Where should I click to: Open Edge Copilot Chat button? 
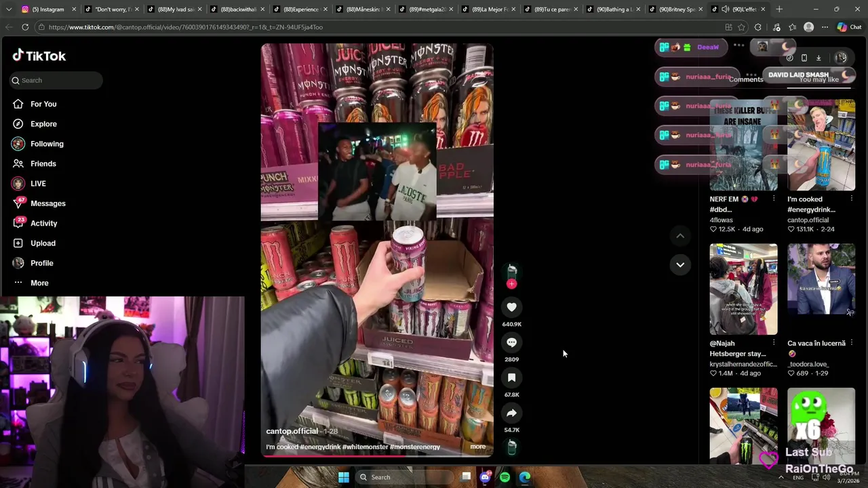[x=849, y=27]
